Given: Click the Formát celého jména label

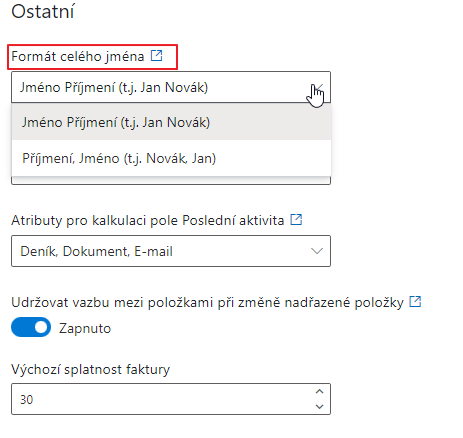Looking at the screenshot, I should tap(78, 56).
